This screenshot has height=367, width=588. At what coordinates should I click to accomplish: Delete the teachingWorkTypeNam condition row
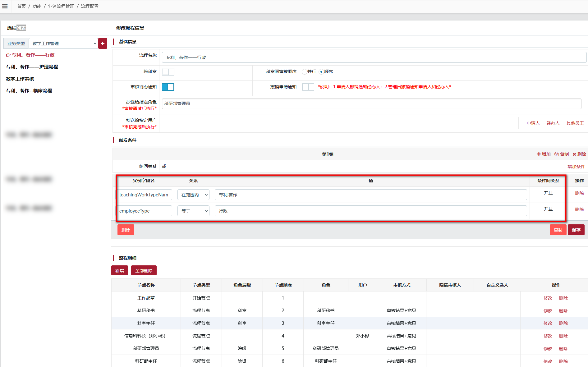coord(579,193)
